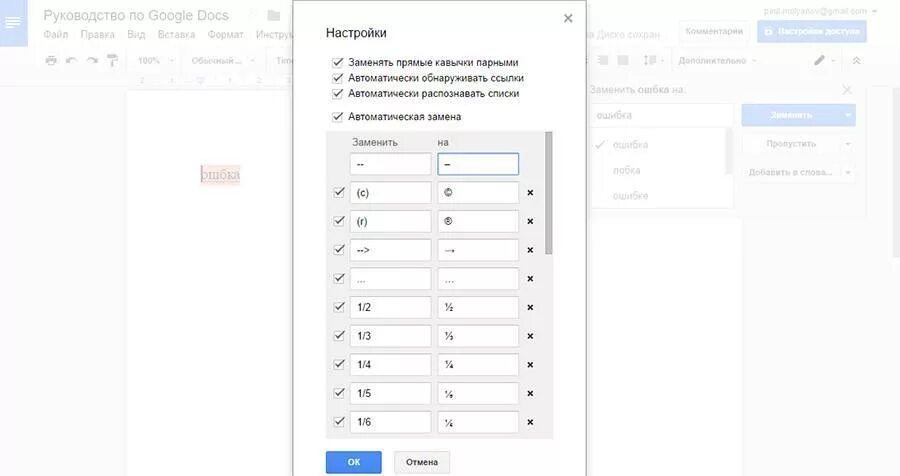Open the dropdown arrow beside Заменить button
Viewport: 900px width, 476px height.
(x=849, y=115)
